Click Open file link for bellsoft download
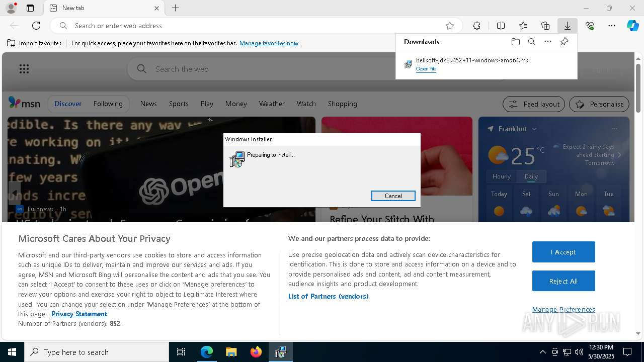Viewport: 644px width, 362px height. tap(426, 69)
